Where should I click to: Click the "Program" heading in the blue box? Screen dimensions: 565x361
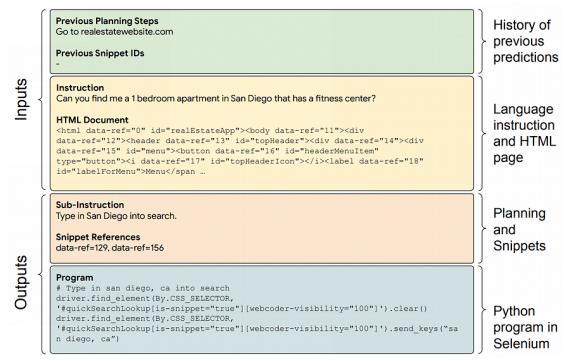pos(75,278)
